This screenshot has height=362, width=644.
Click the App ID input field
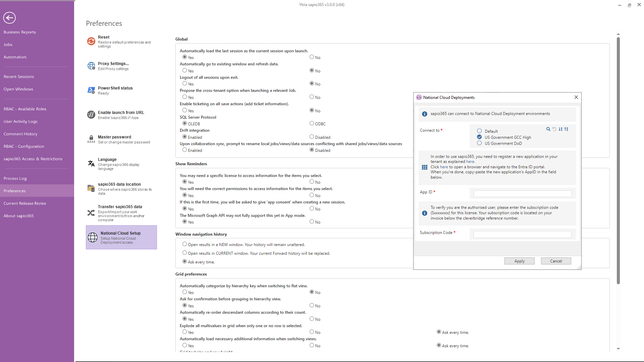[522, 194]
